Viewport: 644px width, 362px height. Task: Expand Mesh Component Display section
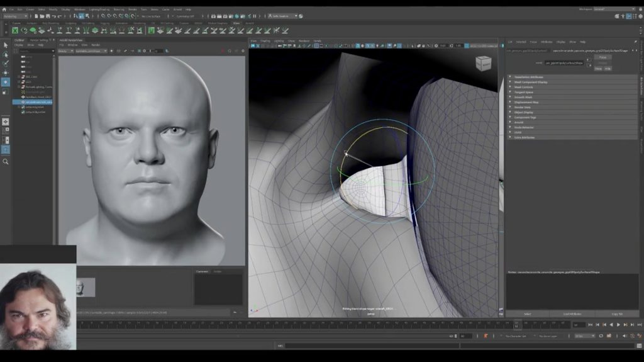(572, 82)
